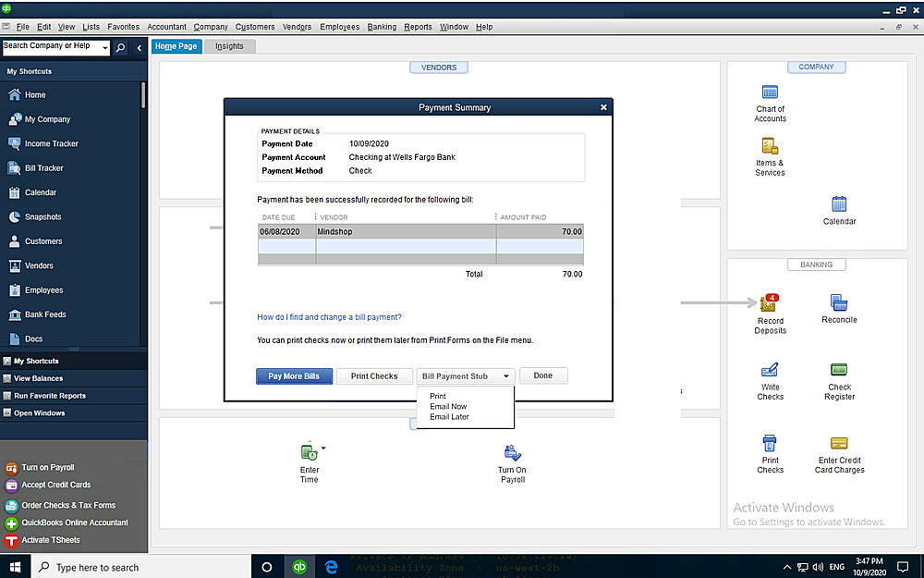Image resolution: width=924 pixels, height=578 pixels.
Task: Open Chart of Accounts icon
Action: point(770,93)
